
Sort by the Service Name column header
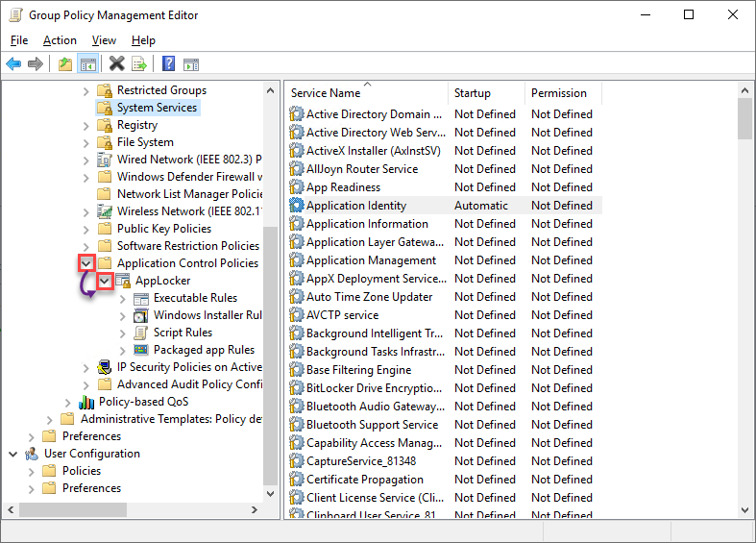[367, 93]
